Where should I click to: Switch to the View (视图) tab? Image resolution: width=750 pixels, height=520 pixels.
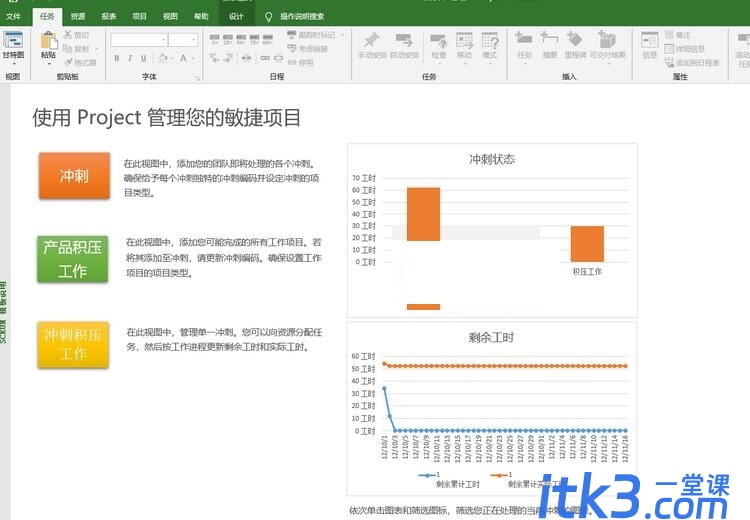[170, 16]
